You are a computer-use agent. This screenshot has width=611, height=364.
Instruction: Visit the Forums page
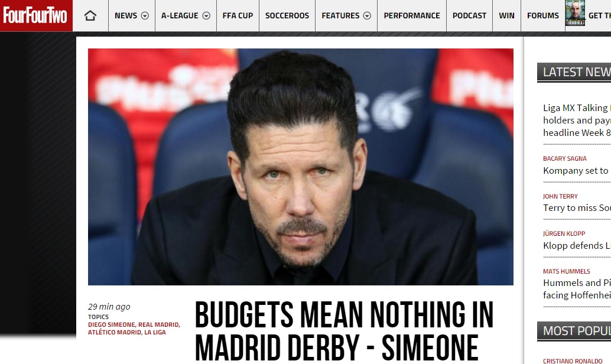543,15
